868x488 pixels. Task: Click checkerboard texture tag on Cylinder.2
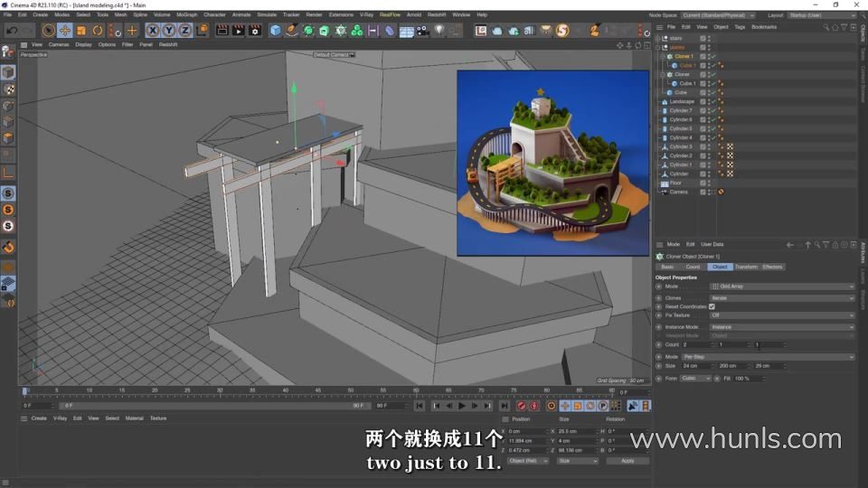click(x=731, y=156)
